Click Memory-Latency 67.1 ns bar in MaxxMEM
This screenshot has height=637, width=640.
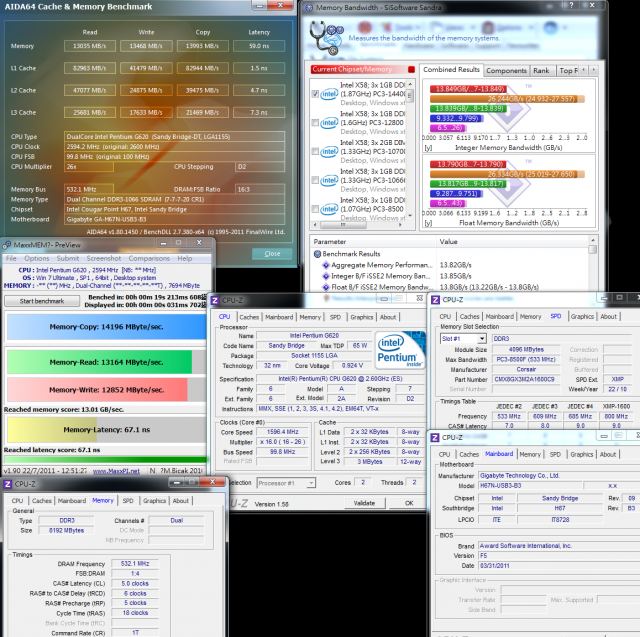pyautogui.click(x=107, y=430)
